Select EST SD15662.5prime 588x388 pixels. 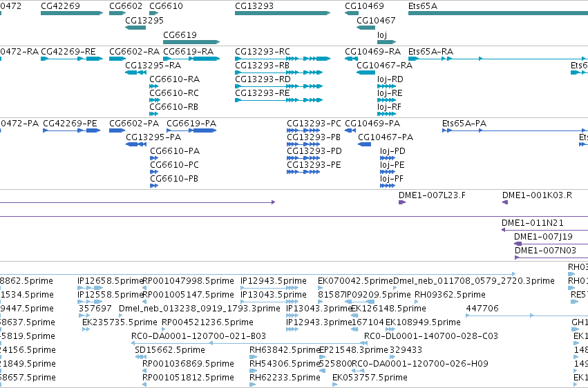(141, 356)
